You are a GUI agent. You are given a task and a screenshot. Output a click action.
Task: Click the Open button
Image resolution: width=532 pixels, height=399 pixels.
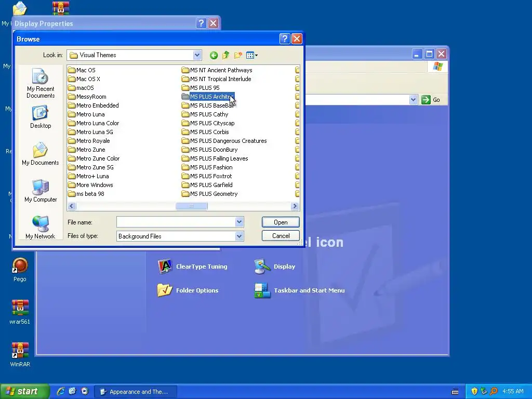pyautogui.click(x=281, y=222)
